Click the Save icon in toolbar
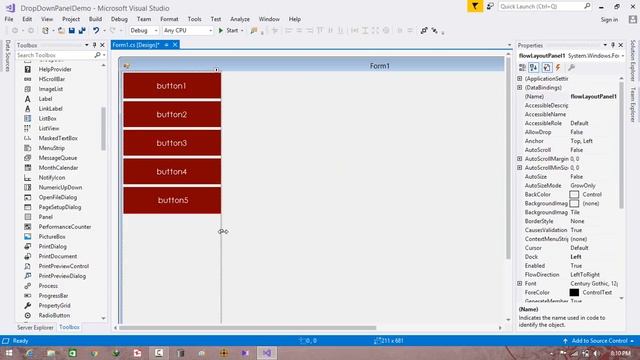 point(72,31)
